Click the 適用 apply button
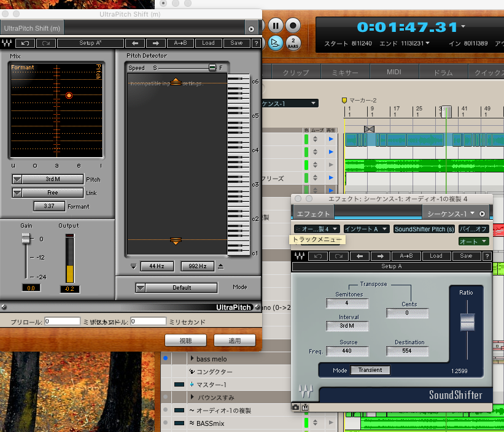This screenshot has width=504, height=432. (x=235, y=341)
